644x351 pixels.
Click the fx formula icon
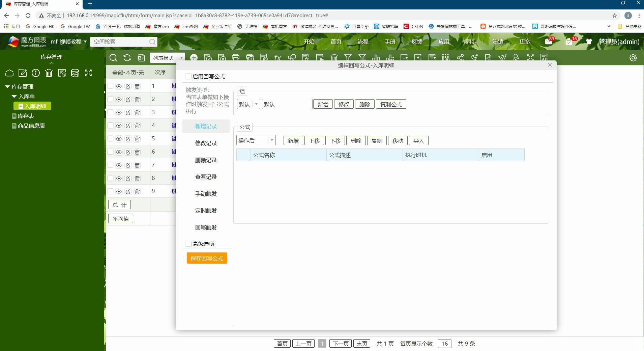click(x=277, y=58)
